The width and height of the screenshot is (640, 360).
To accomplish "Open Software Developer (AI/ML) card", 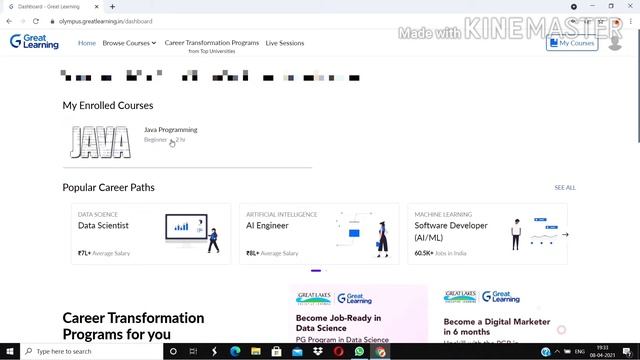I will click(487, 234).
